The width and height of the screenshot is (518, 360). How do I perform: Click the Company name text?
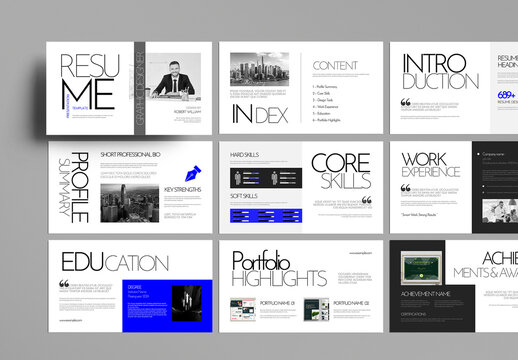pos(493,154)
